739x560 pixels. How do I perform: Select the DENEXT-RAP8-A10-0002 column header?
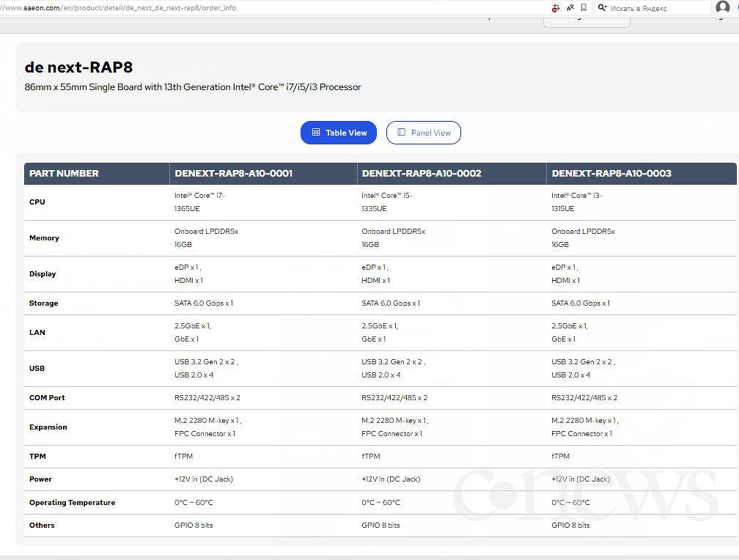pos(422,173)
